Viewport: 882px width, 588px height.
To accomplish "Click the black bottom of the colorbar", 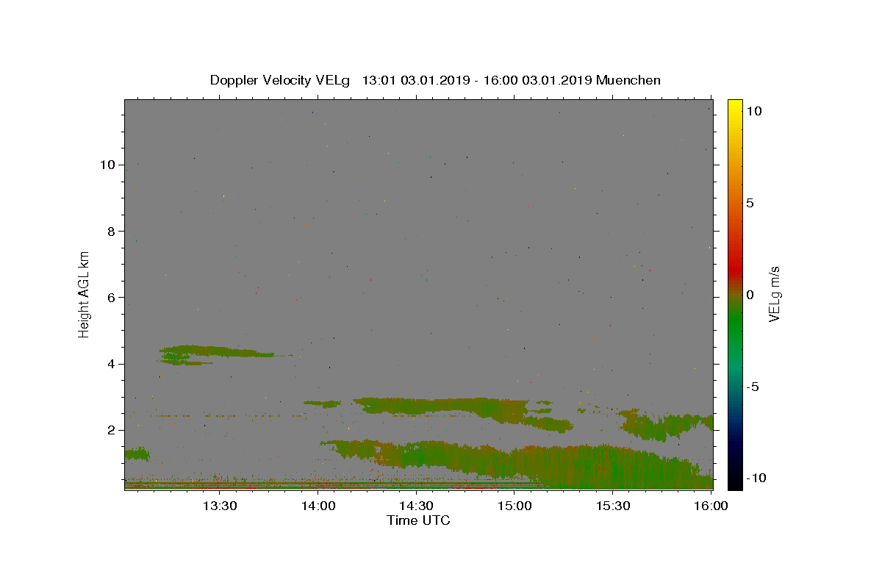I will coord(735,479).
